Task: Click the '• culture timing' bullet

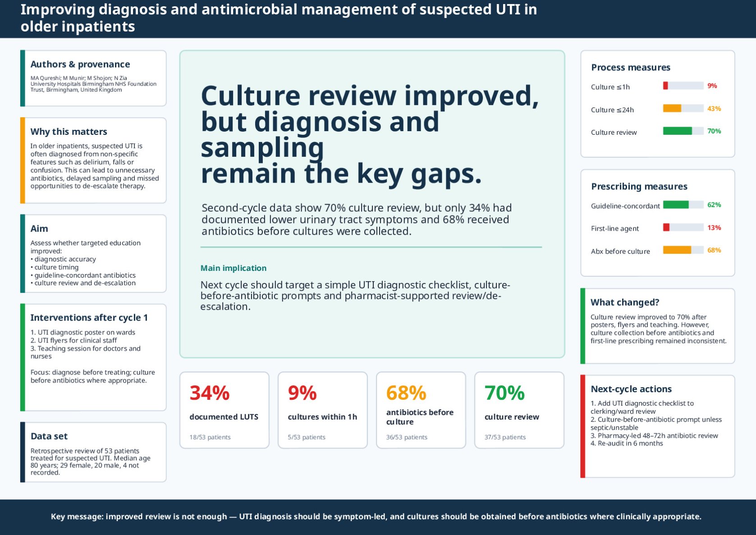Action: (55, 267)
